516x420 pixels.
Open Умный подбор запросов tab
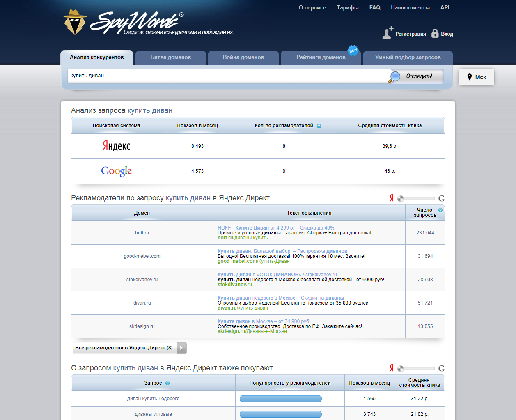point(408,57)
